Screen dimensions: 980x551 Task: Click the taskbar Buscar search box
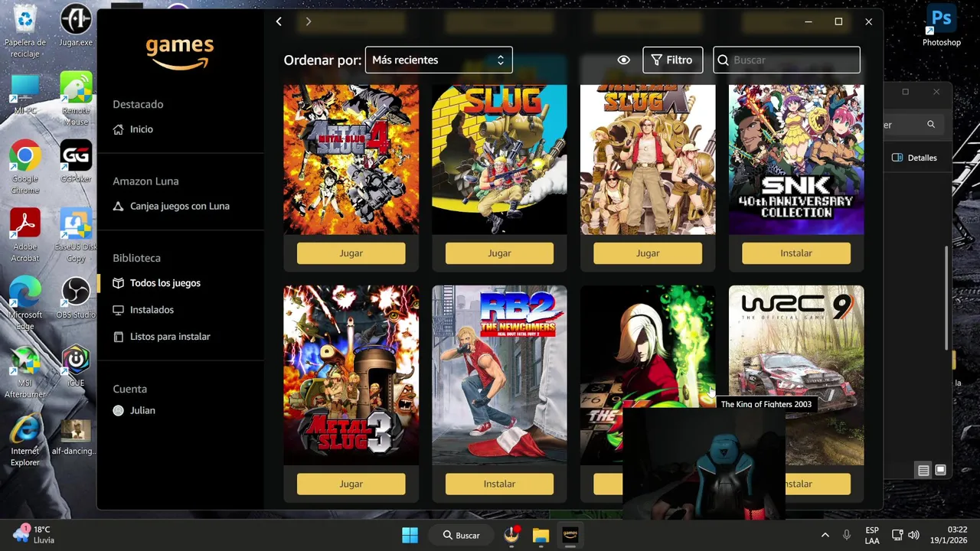[462, 535]
